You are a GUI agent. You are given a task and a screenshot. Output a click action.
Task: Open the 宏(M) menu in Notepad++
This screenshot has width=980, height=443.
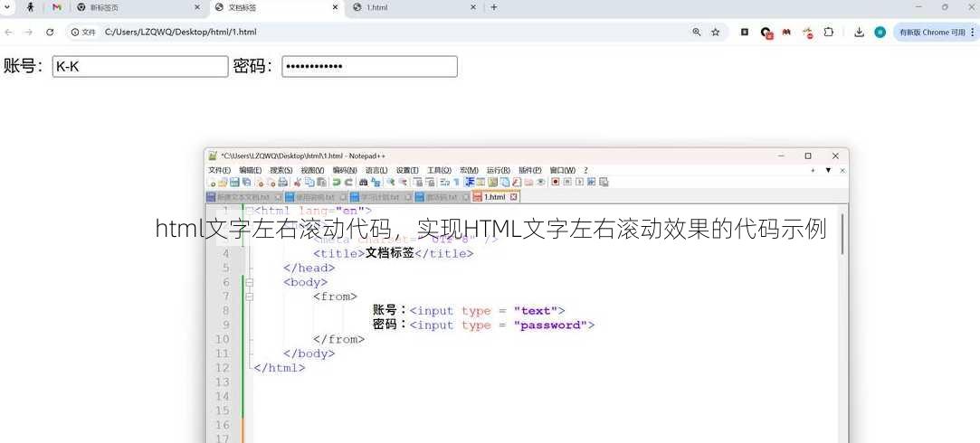coord(469,170)
